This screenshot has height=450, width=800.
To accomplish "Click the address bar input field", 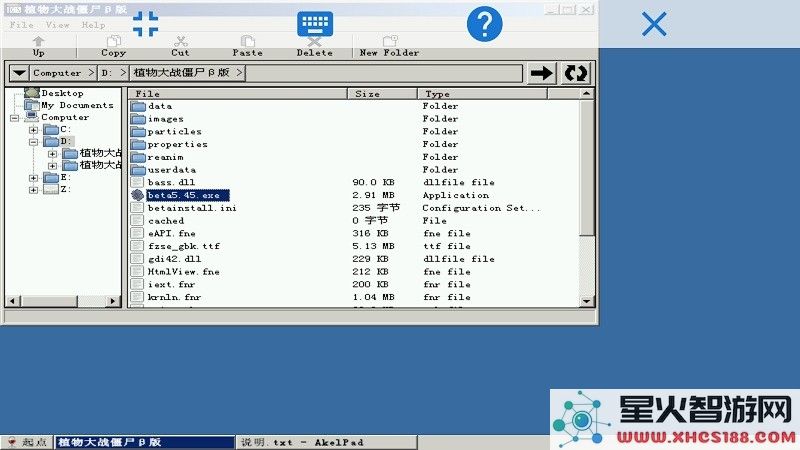I will pyautogui.click(x=384, y=73).
